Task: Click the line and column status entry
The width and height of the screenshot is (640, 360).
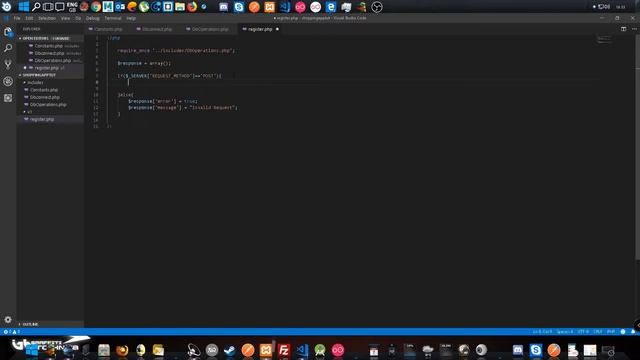Action: [x=542, y=331]
